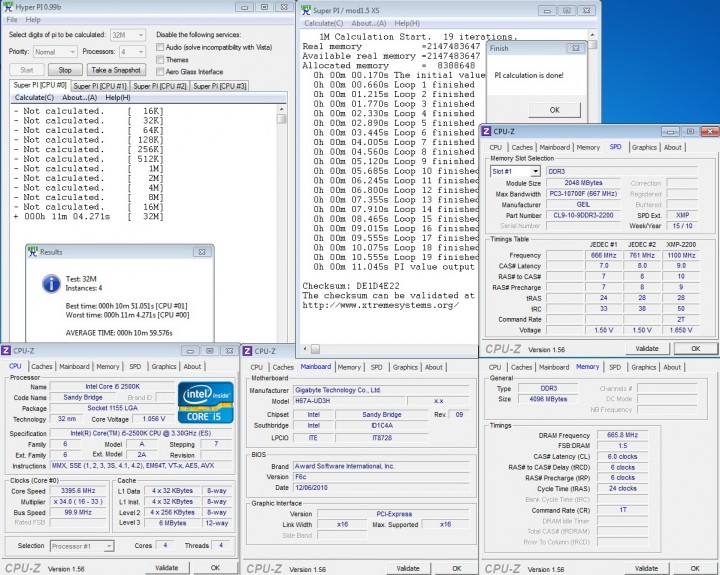Click OK in CPU-Z SPD window
The width and height of the screenshot is (720, 575).
[x=696, y=349]
